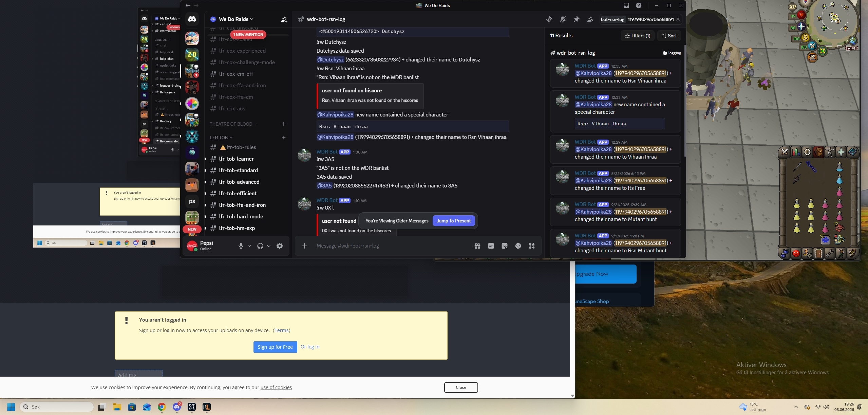Open GIF picker in message bar
Screen dimensions: 868x415
coord(491,246)
